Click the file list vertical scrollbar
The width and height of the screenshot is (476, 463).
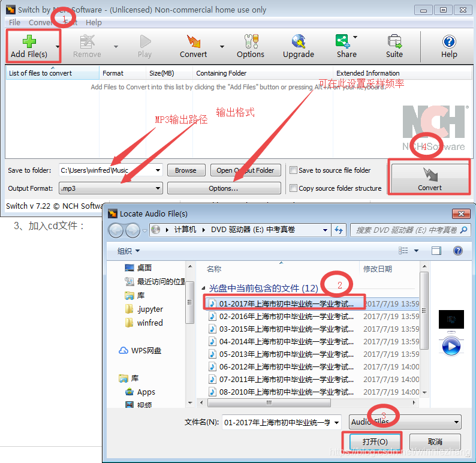click(x=424, y=310)
